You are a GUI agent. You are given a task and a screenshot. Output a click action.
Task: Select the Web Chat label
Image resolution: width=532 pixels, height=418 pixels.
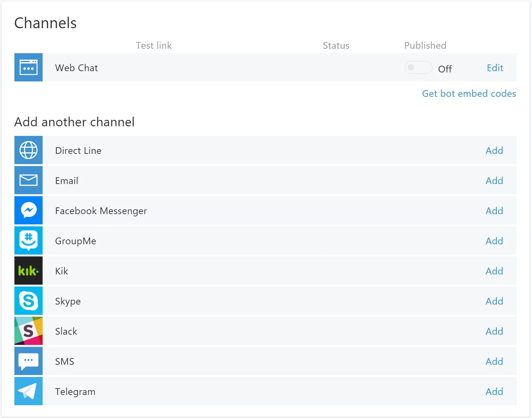(x=77, y=68)
